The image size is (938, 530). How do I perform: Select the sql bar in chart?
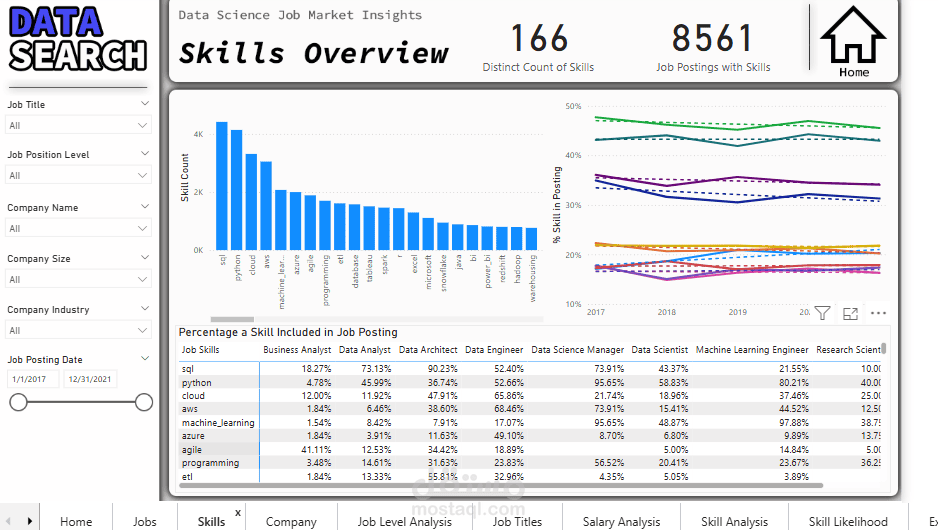coord(222,186)
